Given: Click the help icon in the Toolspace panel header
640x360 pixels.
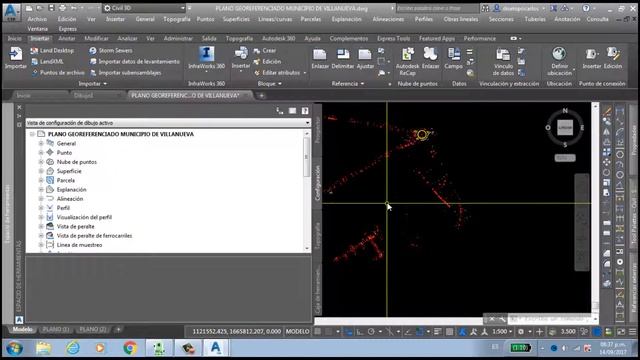Looking at the screenshot, I should click(x=305, y=111).
